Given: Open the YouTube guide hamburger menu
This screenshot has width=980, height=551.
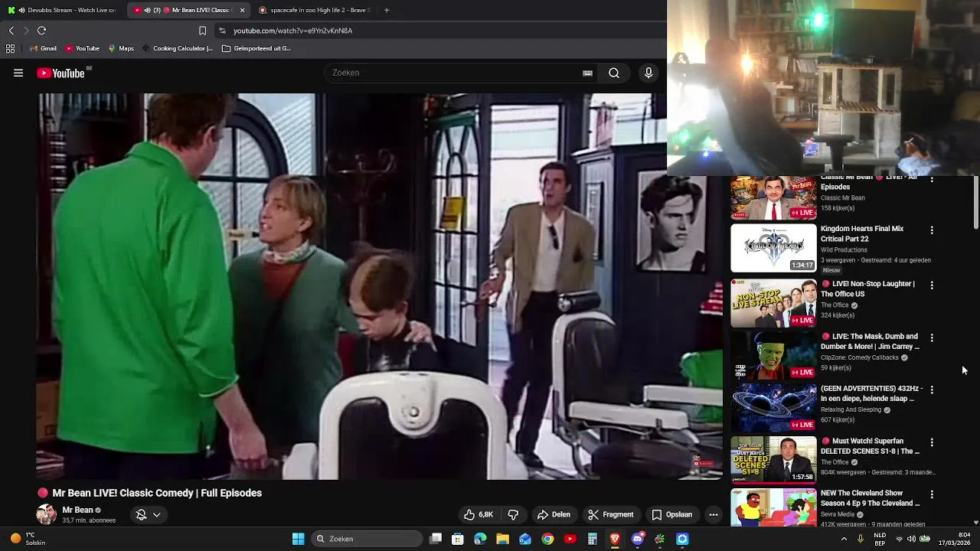Looking at the screenshot, I should click(18, 73).
